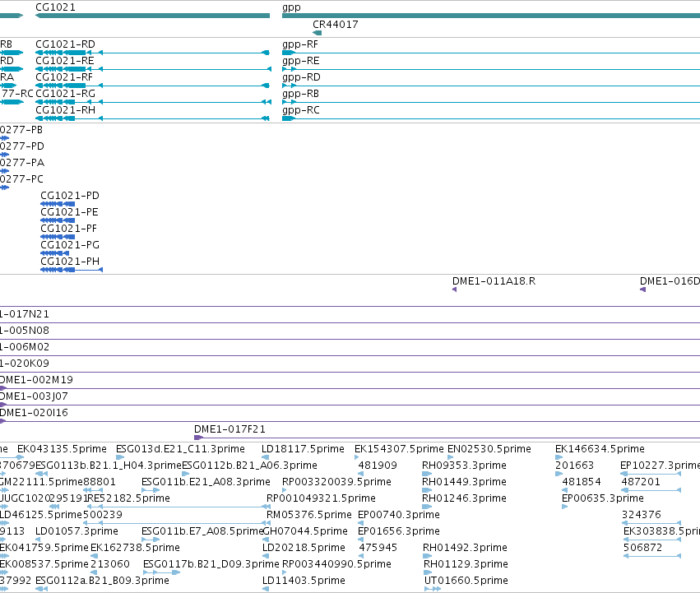Select transcript gpp-RB
The height and width of the screenshot is (593, 700).
491,102
